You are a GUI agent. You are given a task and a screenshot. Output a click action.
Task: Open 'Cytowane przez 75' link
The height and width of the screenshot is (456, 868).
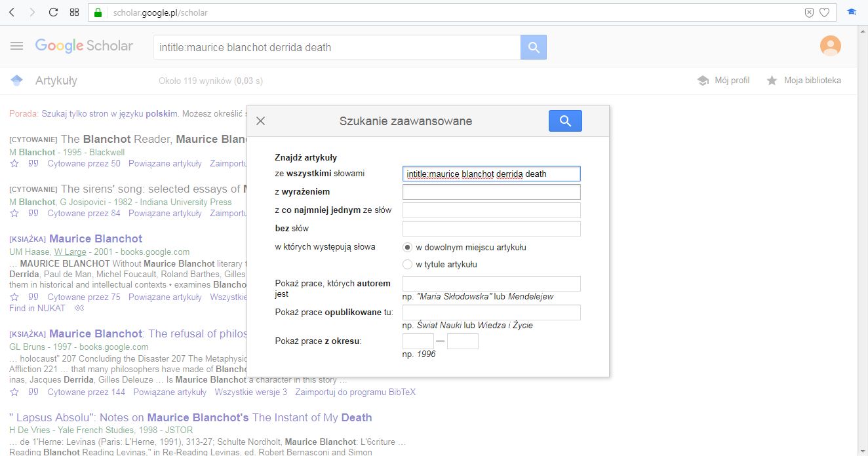point(84,297)
